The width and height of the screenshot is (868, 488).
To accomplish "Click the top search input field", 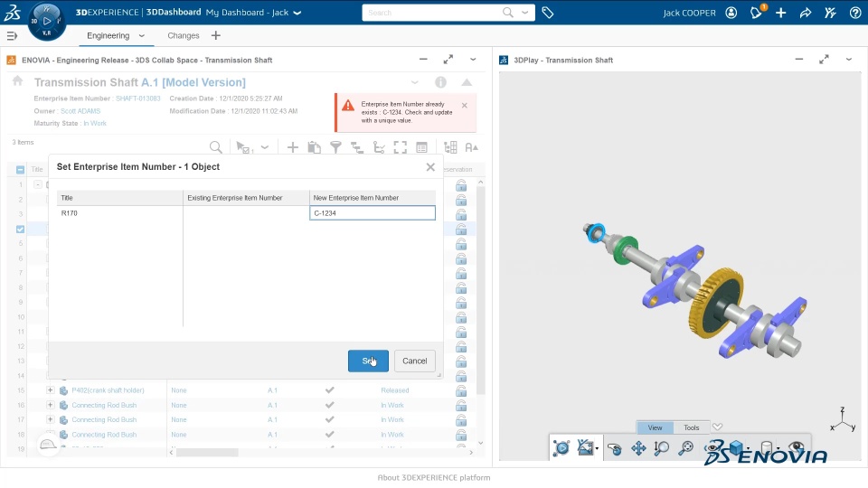I will [x=432, y=12].
